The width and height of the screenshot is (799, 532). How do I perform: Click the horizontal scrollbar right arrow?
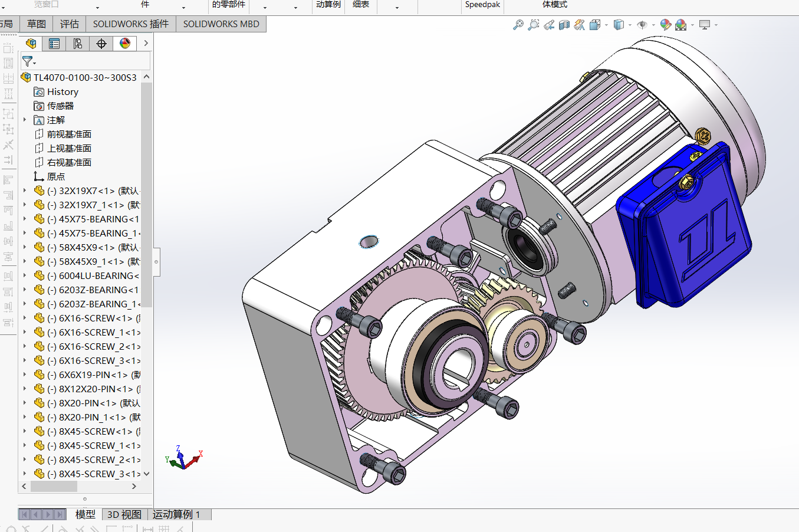coord(134,487)
